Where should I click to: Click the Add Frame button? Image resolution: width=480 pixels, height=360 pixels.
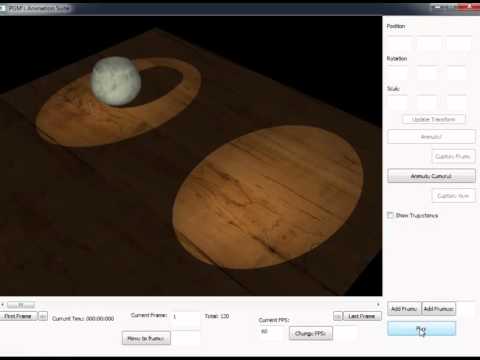(404, 309)
